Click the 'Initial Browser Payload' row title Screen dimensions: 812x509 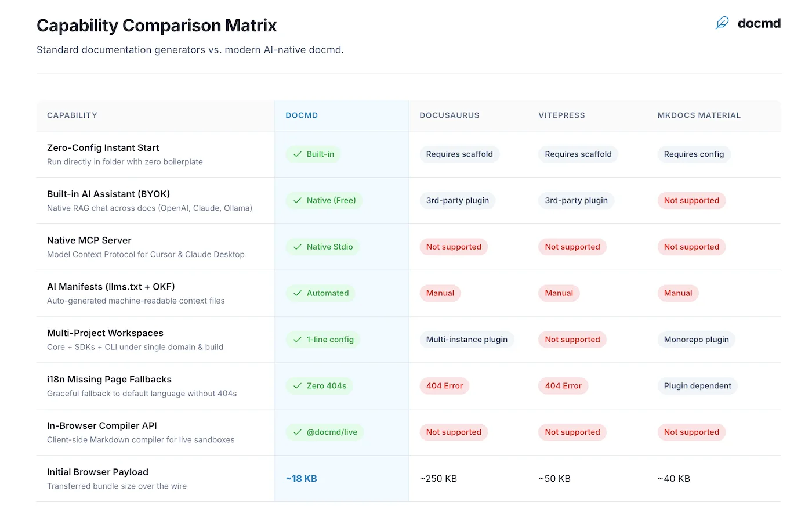pos(97,472)
